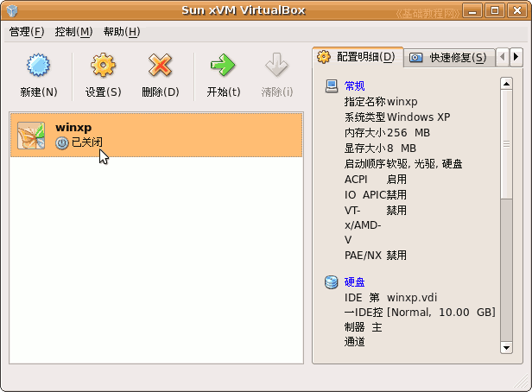532x392 pixels.
Task: Start the VM with 开始(t) arrow
Action: click(223, 65)
